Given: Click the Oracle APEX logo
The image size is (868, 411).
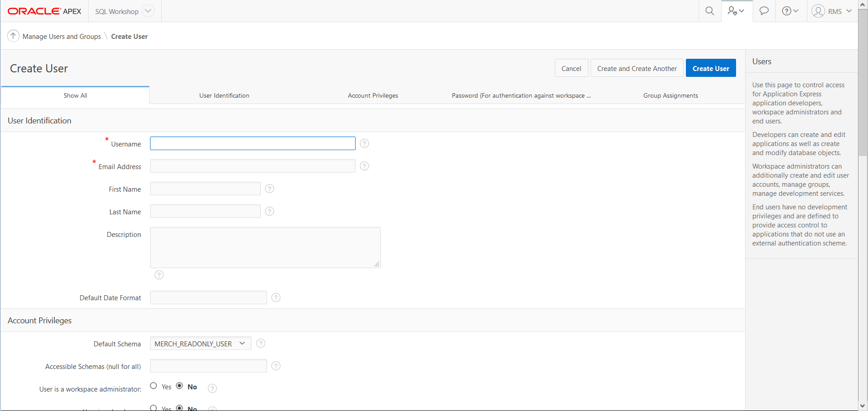Looking at the screenshot, I should [44, 10].
